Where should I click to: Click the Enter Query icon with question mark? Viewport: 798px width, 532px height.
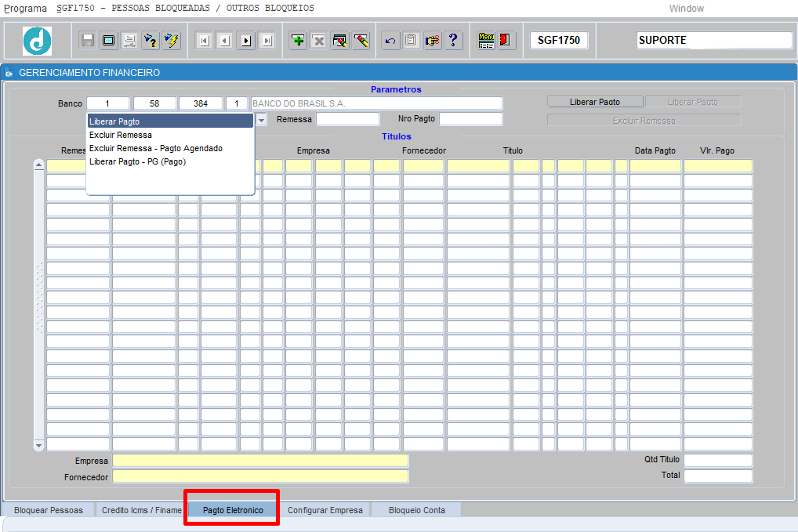tap(151, 40)
